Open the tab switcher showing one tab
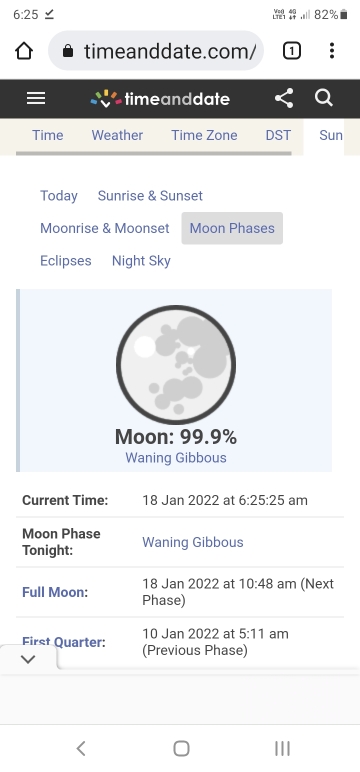The image size is (360, 772). [292, 51]
